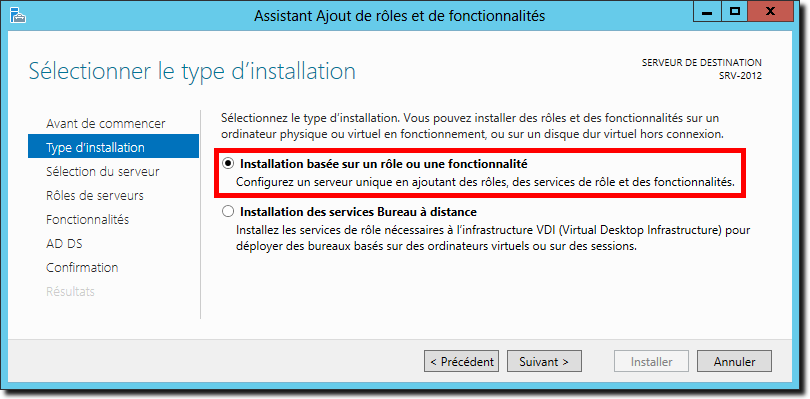
Task: Go to Avant de commencer step
Action: pyautogui.click(x=106, y=124)
